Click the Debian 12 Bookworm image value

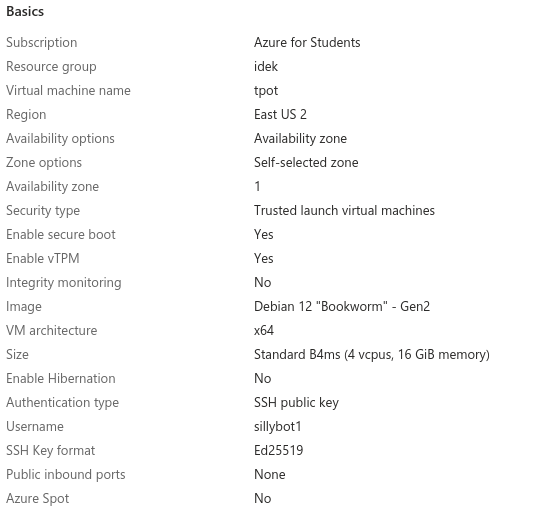(342, 306)
